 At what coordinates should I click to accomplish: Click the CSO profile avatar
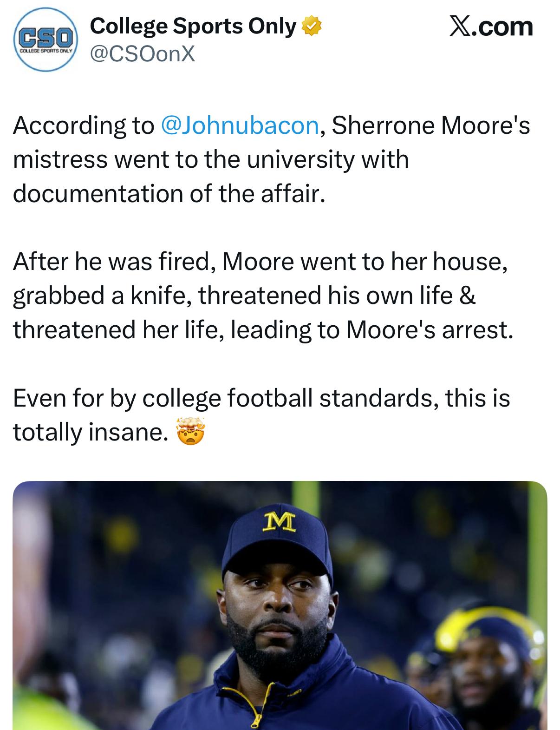point(45,40)
